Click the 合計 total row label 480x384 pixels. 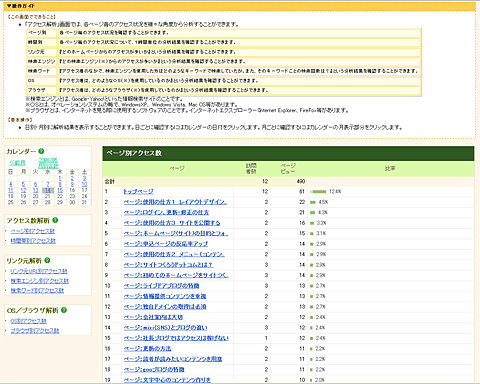(x=110, y=181)
